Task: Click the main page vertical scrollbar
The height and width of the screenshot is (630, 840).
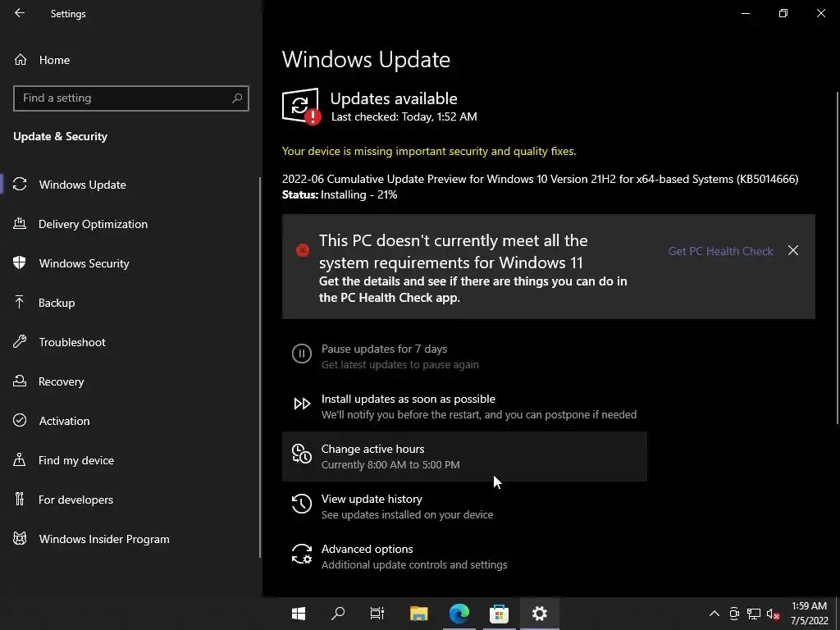Action: [x=838, y=257]
